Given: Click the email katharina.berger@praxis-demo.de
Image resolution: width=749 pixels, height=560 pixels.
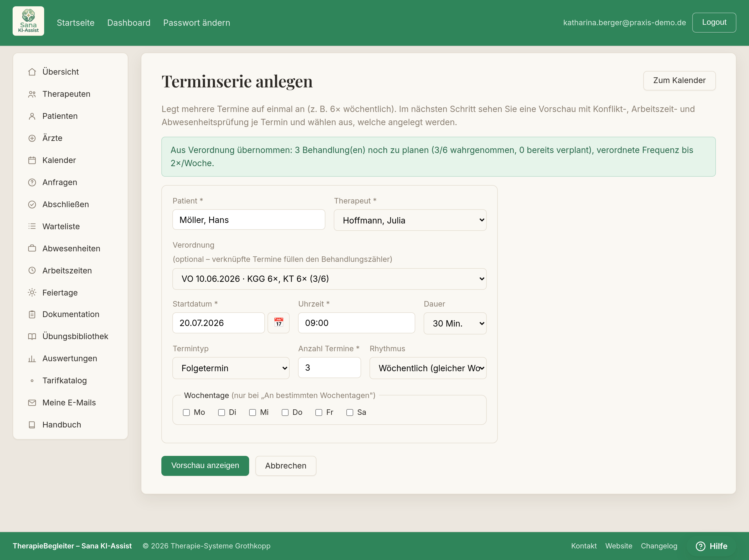Looking at the screenshot, I should [624, 23].
